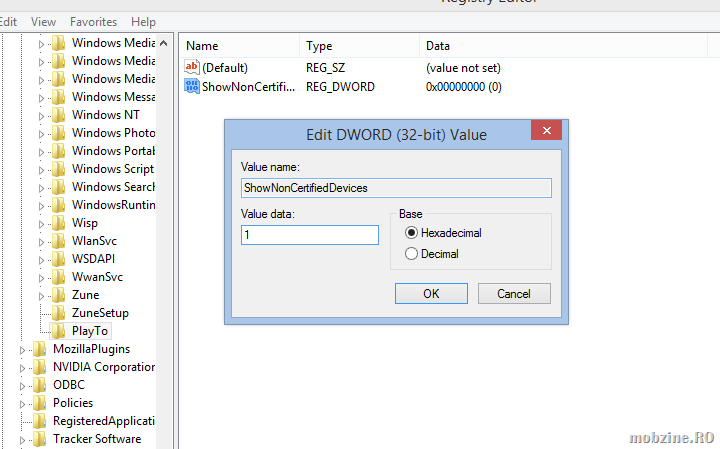Click the WindowsRuntime folder icon

(x=58, y=205)
